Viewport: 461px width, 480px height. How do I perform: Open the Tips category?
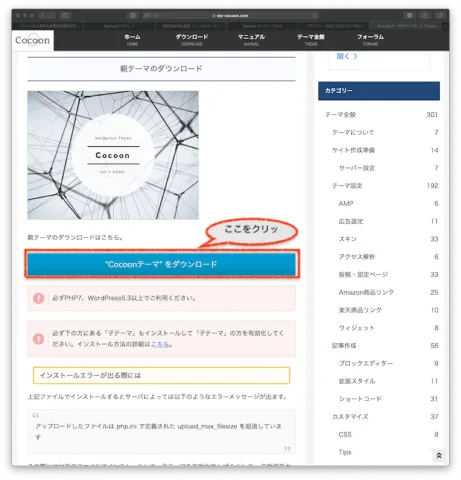pyautogui.click(x=345, y=452)
